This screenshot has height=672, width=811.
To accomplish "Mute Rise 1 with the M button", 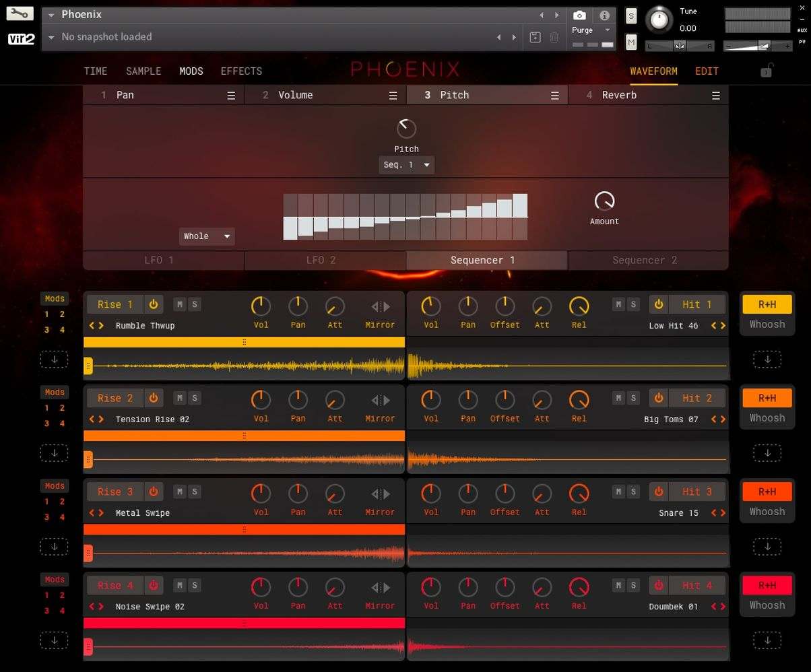I will click(178, 304).
